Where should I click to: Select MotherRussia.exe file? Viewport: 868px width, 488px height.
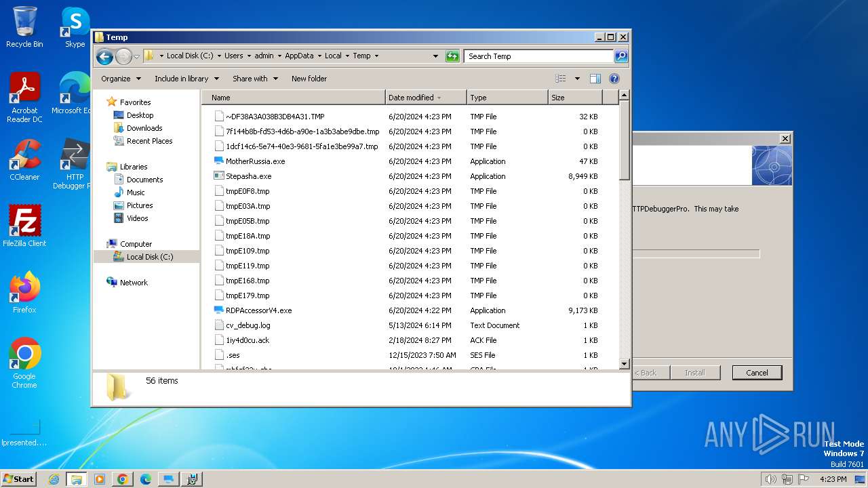point(255,161)
